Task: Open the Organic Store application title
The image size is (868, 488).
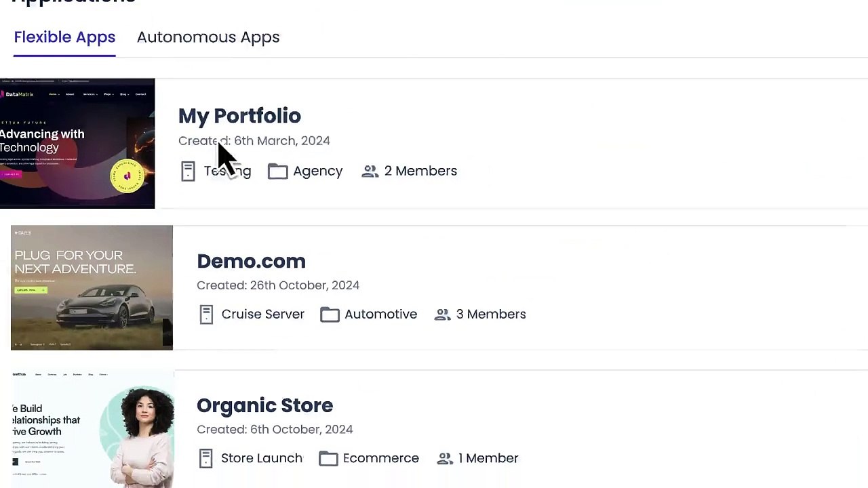Action: pyautogui.click(x=264, y=405)
